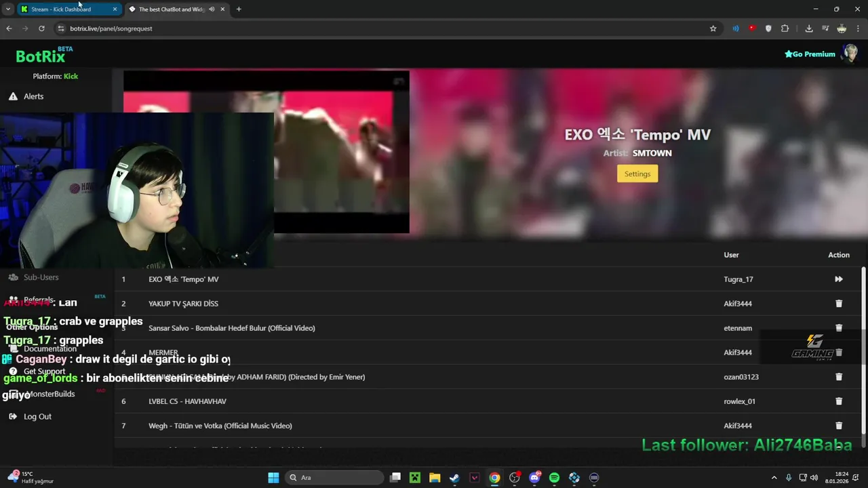The height and width of the screenshot is (488, 868).
Task: Open Minecraft from the taskbar
Action: pyautogui.click(x=415, y=478)
